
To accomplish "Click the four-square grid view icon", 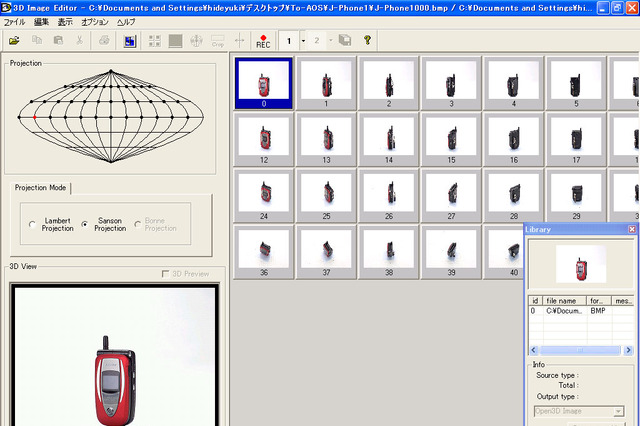I will pyautogui.click(x=155, y=41).
